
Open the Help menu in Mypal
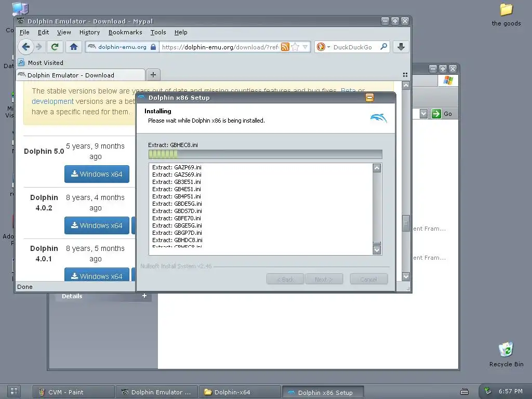(x=181, y=32)
